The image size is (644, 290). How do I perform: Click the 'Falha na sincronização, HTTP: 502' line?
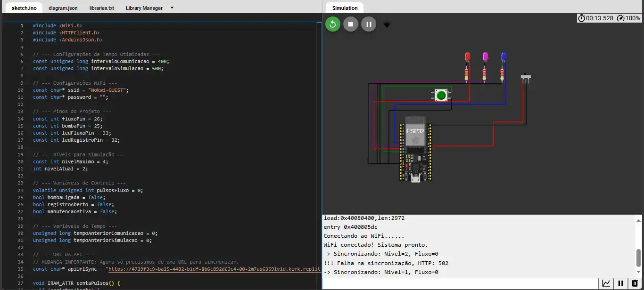pyautogui.click(x=386, y=263)
